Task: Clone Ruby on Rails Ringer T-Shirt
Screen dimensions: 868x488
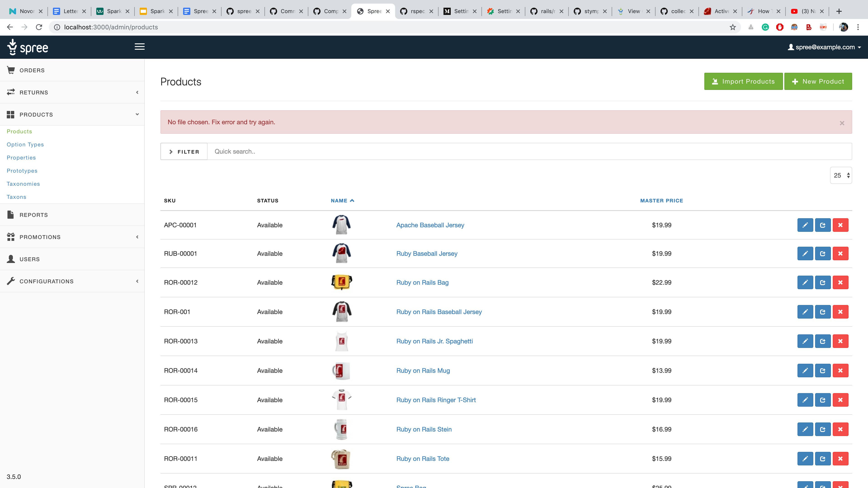Action: (823, 400)
